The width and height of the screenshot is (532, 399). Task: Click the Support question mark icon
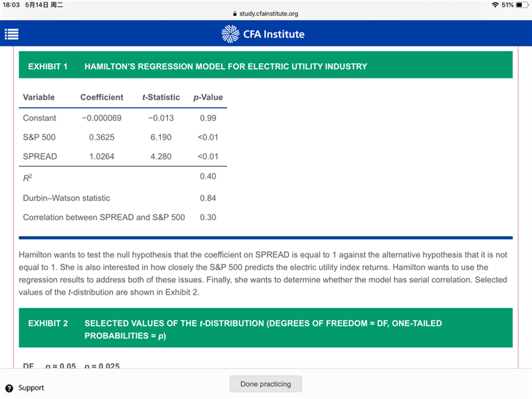coord(9,388)
